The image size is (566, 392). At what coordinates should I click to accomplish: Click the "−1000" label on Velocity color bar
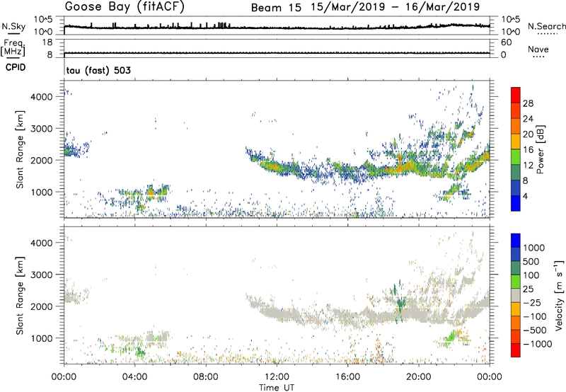pyautogui.click(x=537, y=344)
